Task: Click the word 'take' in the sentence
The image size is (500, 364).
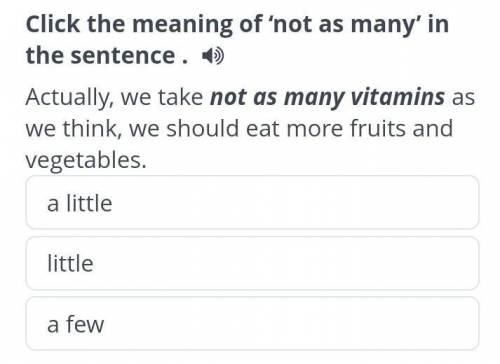Action: pyautogui.click(x=180, y=97)
